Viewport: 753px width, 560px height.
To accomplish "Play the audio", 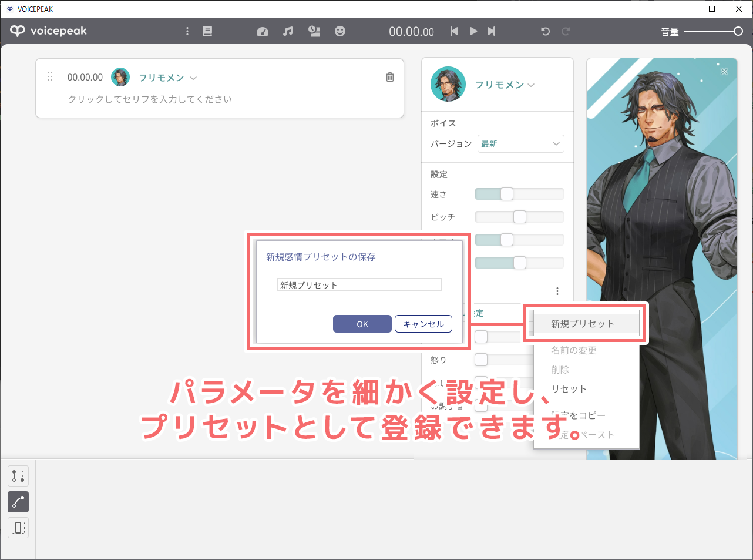I will pyautogui.click(x=473, y=31).
